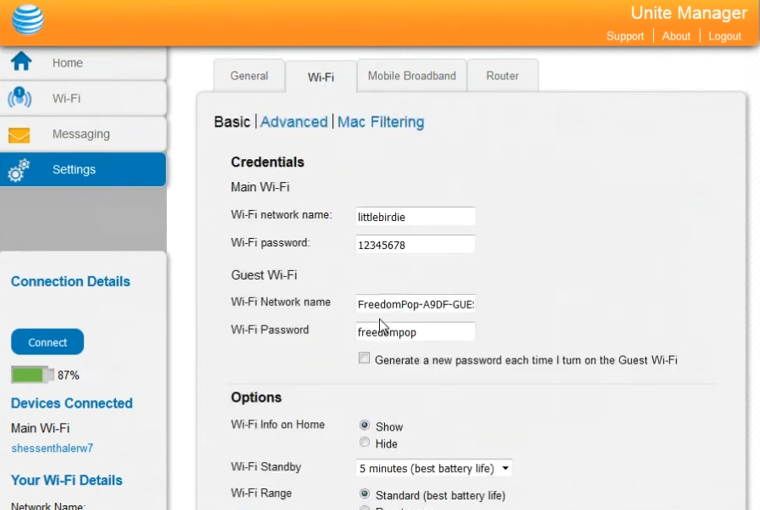Open connected device shessenthalerw7 link
Screen dimensions: 760x510
pyautogui.click(x=52, y=448)
